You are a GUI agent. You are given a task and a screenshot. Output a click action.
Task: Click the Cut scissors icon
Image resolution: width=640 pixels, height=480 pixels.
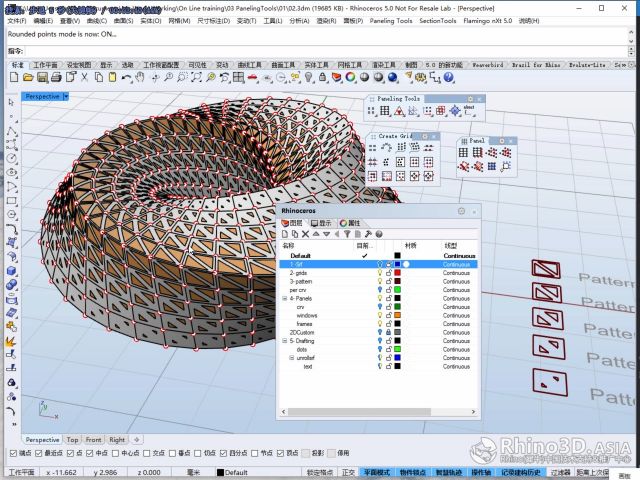pos(84,77)
